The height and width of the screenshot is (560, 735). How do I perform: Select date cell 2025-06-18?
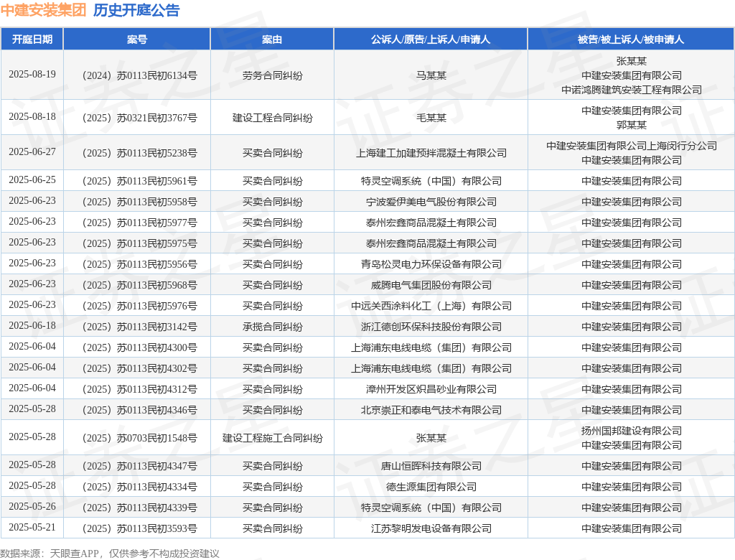(32, 326)
